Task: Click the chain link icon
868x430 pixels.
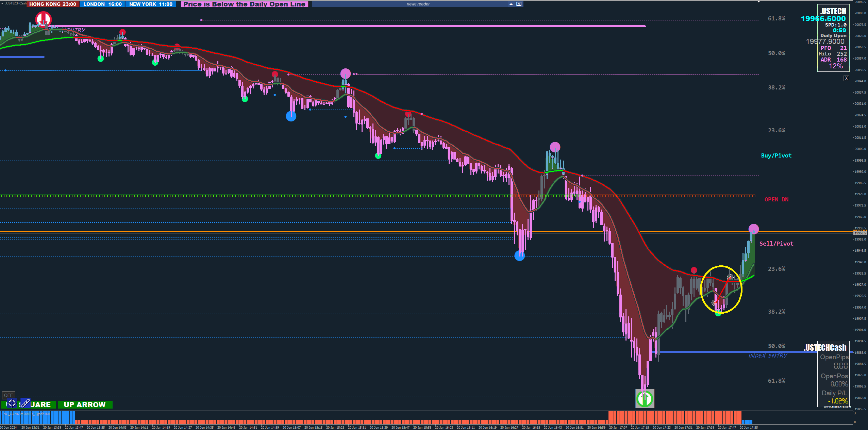Action: (x=25, y=403)
